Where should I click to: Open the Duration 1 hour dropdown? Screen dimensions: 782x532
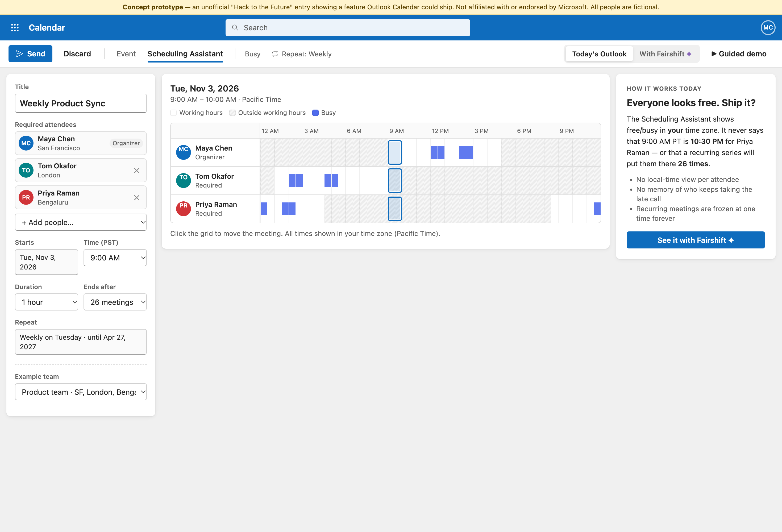coord(47,302)
